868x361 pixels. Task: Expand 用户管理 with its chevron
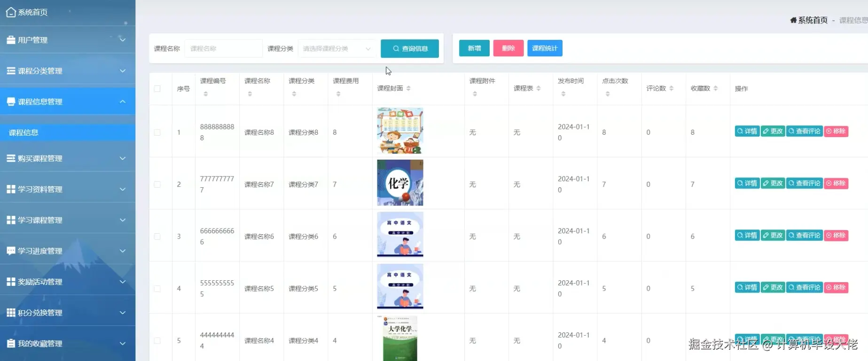123,40
